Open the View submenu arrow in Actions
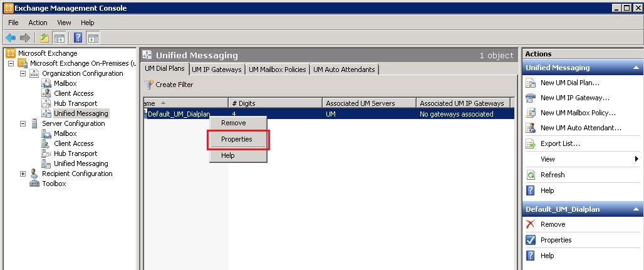 (x=636, y=159)
